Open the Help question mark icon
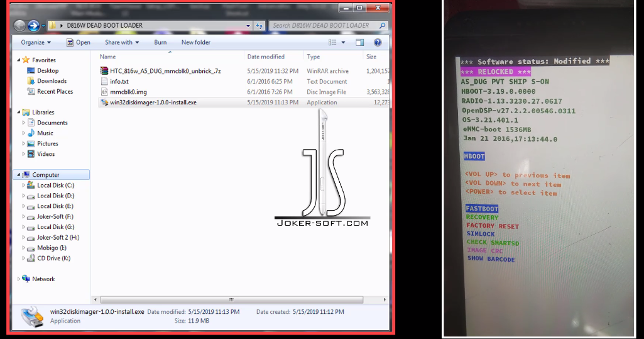Viewport: 644px width, 339px height. tap(378, 42)
